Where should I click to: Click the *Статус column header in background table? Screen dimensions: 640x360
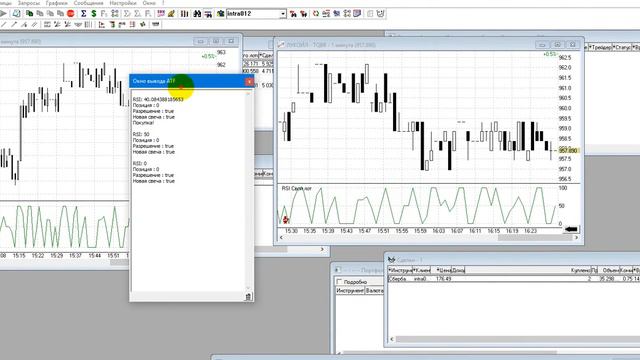622,48
